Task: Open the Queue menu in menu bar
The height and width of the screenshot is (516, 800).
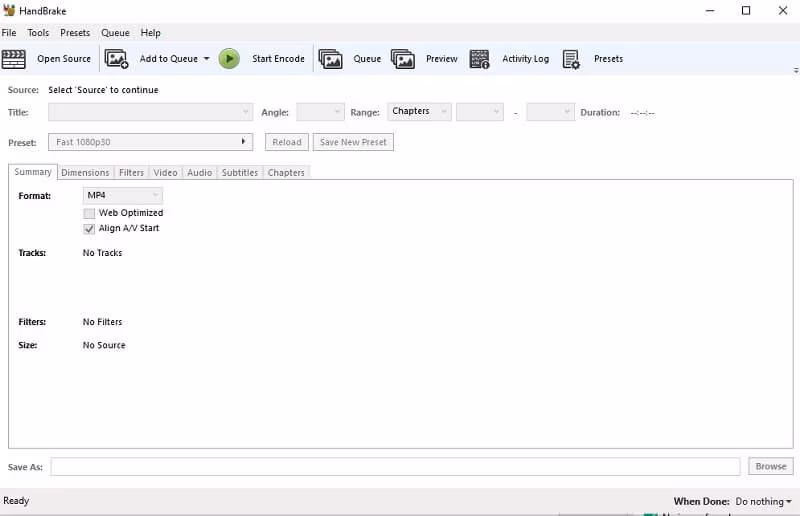Action: click(115, 33)
